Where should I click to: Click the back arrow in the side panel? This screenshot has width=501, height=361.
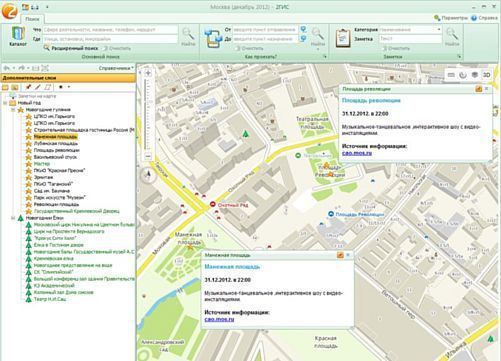pos(7,68)
